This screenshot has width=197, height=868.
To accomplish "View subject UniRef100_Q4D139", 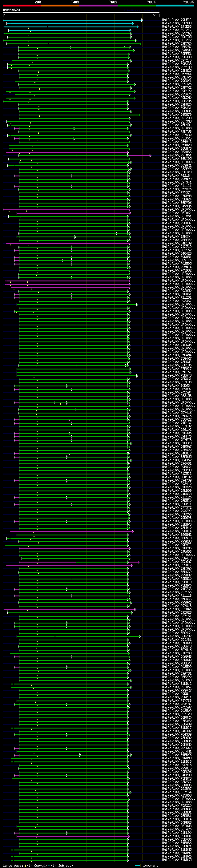I will pos(177,243).
